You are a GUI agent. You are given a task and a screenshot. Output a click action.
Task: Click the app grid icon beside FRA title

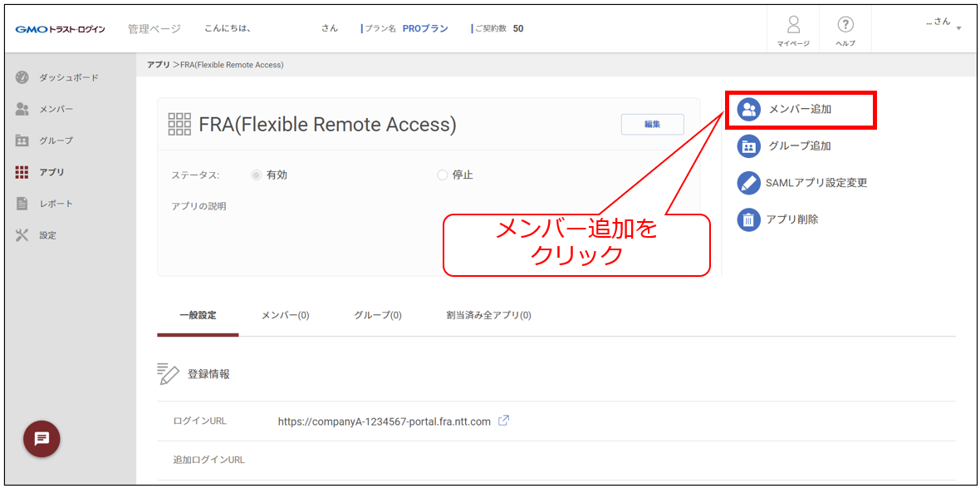180,125
